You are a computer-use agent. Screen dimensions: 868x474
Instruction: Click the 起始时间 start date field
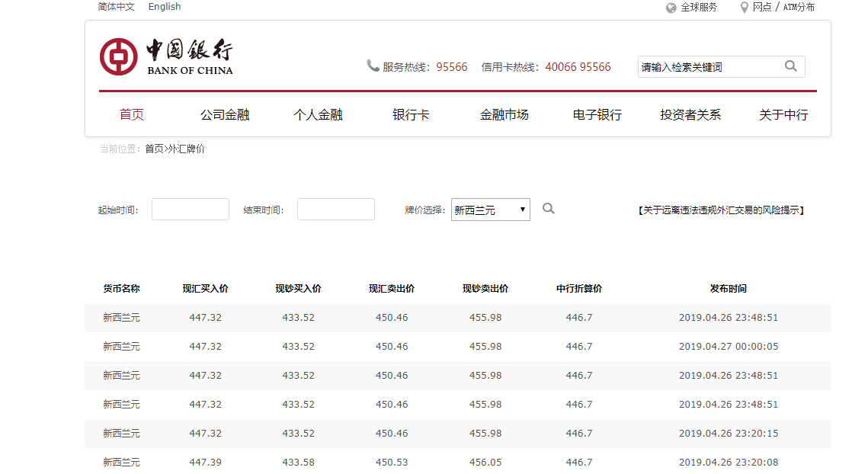(x=191, y=210)
